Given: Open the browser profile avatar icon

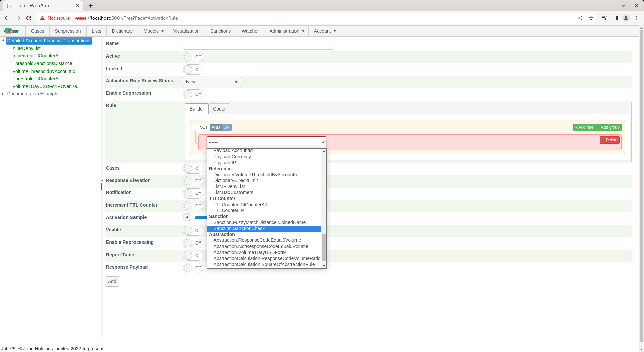Looking at the screenshot, I should point(626,18).
